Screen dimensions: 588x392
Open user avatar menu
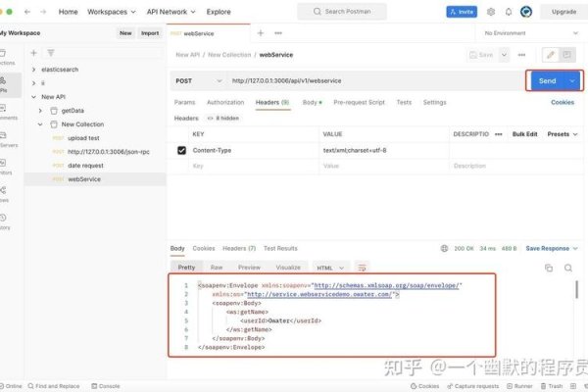526,12
